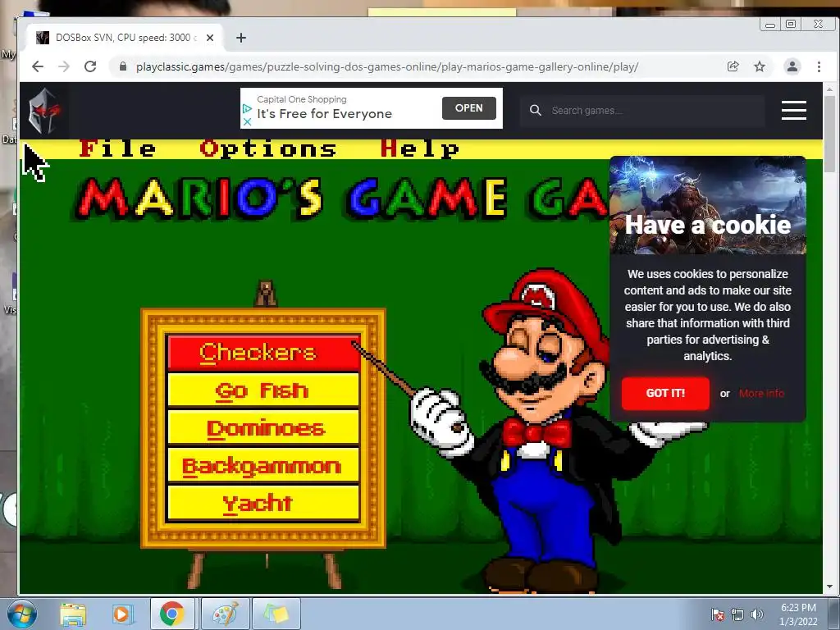Click the share page icon in address bar
This screenshot has height=630, width=840.
pyautogui.click(x=733, y=66)
